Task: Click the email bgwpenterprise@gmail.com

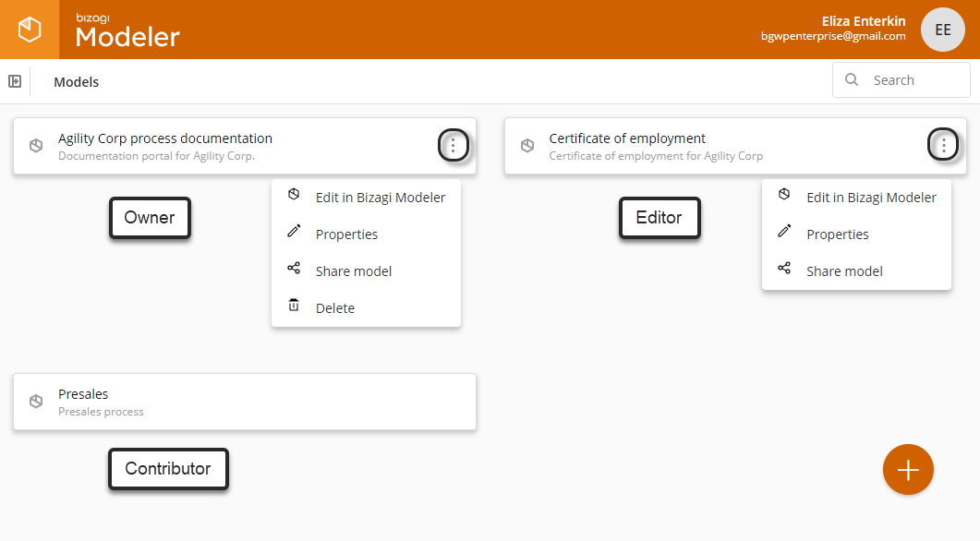Action: (833, 36)
